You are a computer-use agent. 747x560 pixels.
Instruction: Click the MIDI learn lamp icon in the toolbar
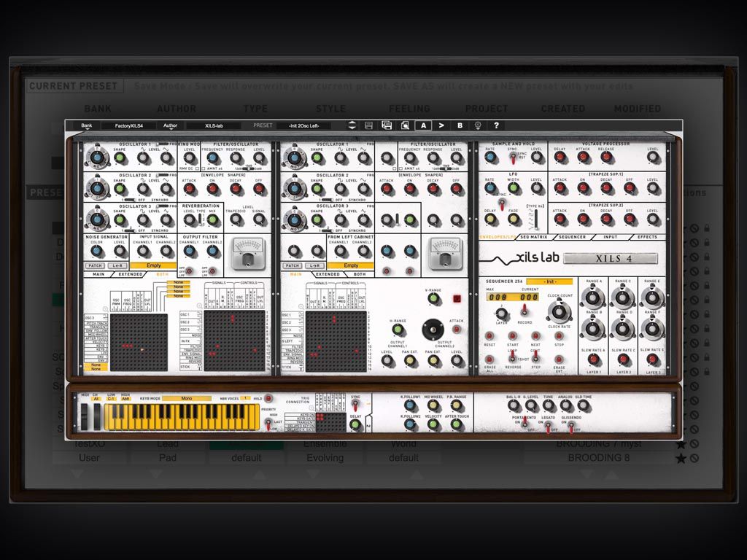tap(479, 125)
